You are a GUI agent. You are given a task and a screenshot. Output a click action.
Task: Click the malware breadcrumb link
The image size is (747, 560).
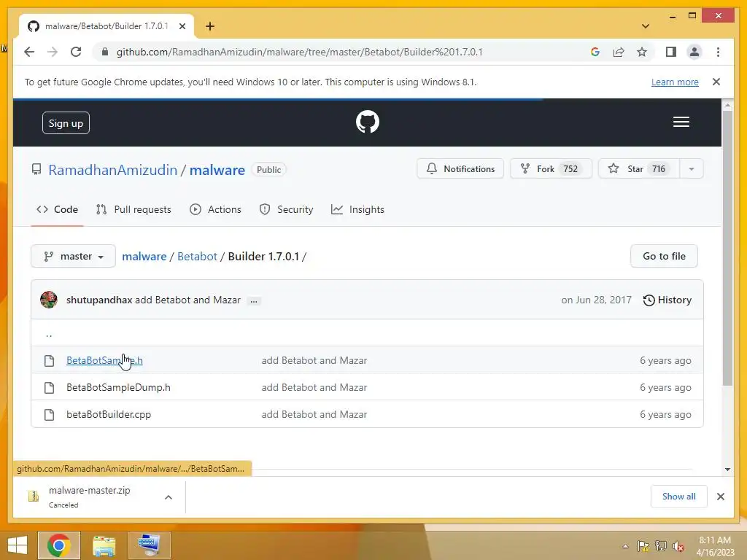click(144, 256)
